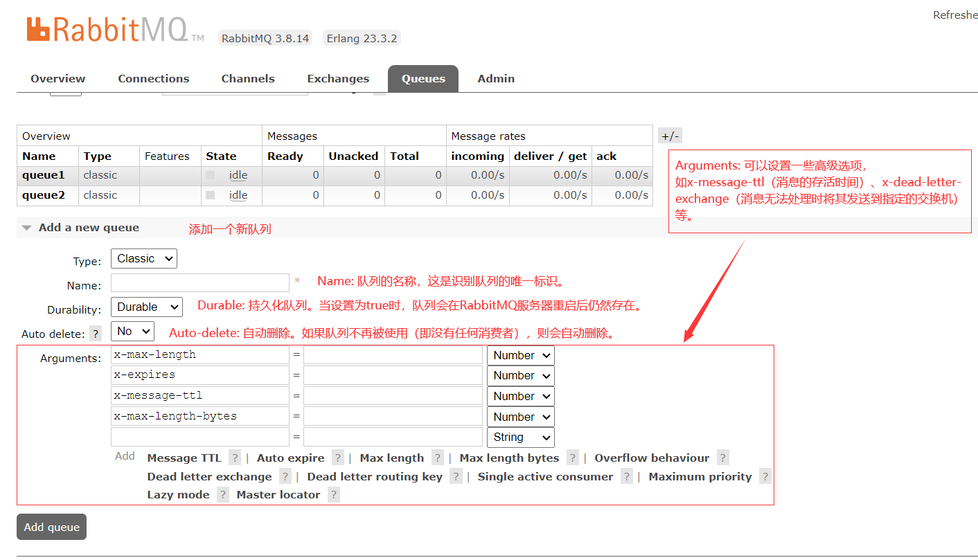Viewport: 978px width, 560px height.
Task: Open queue1 details link
Action: pos(43,175)
